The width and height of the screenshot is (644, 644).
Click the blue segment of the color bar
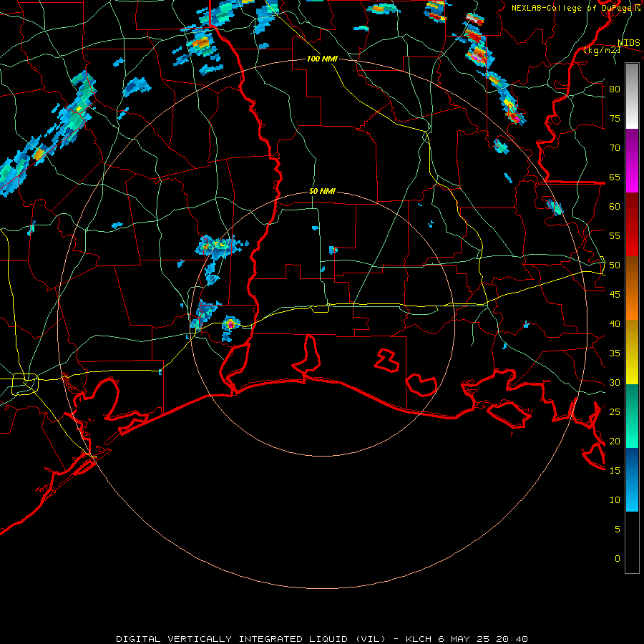tap(632, 479)
